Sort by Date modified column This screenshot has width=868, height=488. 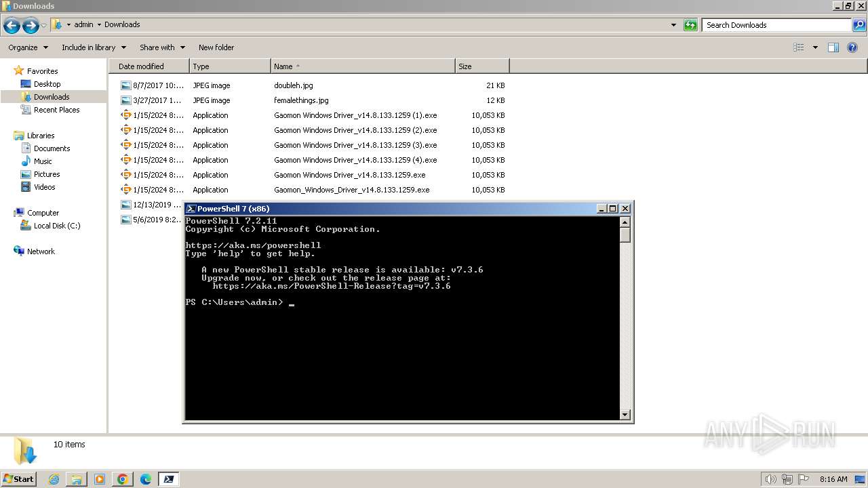[x=149, y=66]
